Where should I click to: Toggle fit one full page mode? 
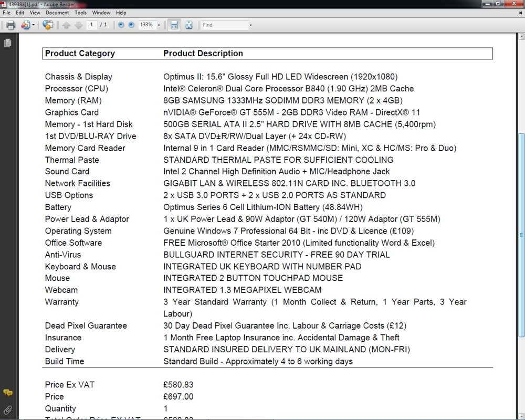189,25
